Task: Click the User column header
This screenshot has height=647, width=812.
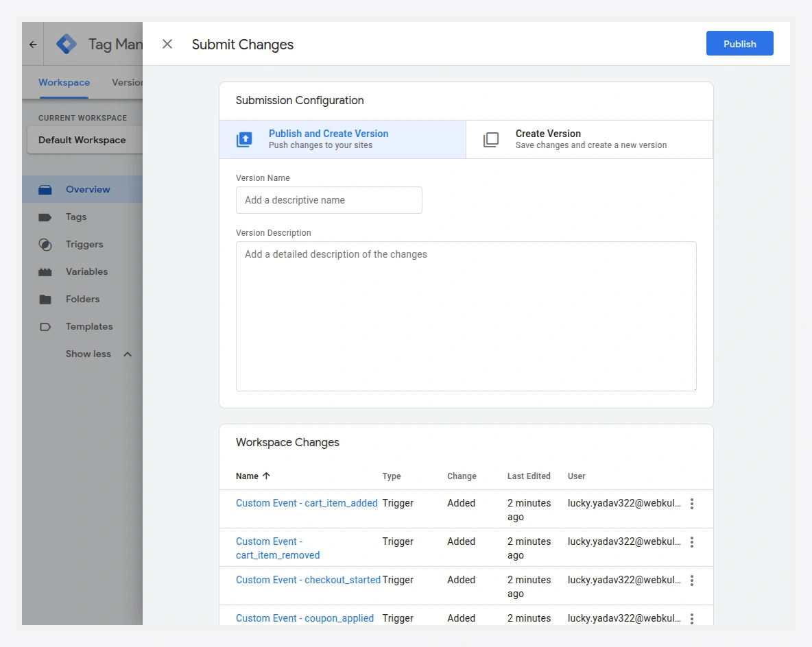Action: 576,476
